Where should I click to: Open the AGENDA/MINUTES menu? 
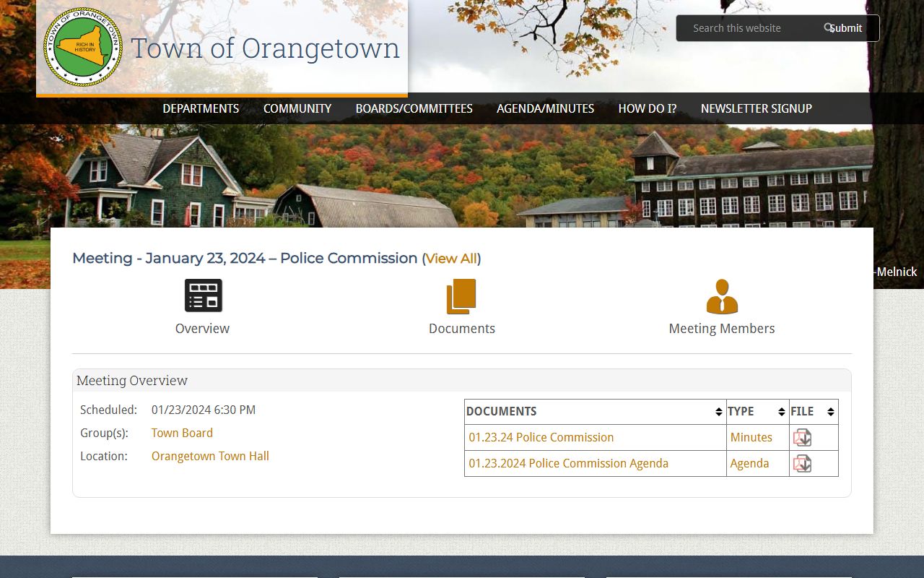(x=545, y=108)
